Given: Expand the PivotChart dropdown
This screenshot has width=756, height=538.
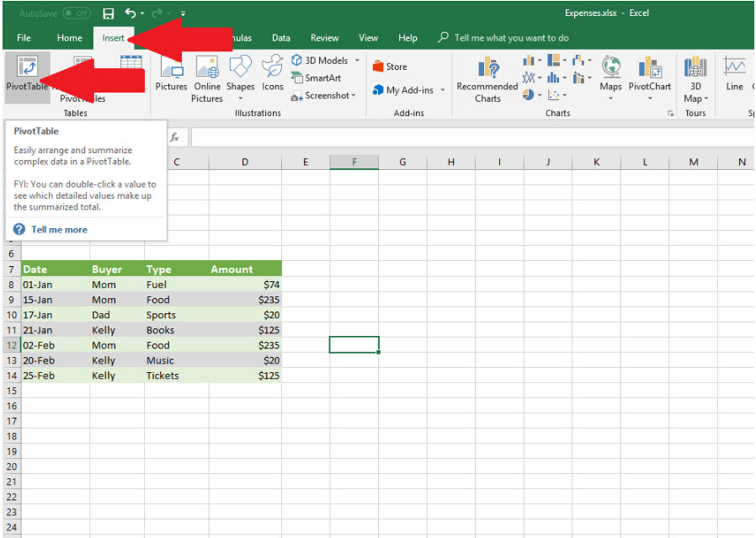Looking at the screenshot, I should click(x=649, y=98).
